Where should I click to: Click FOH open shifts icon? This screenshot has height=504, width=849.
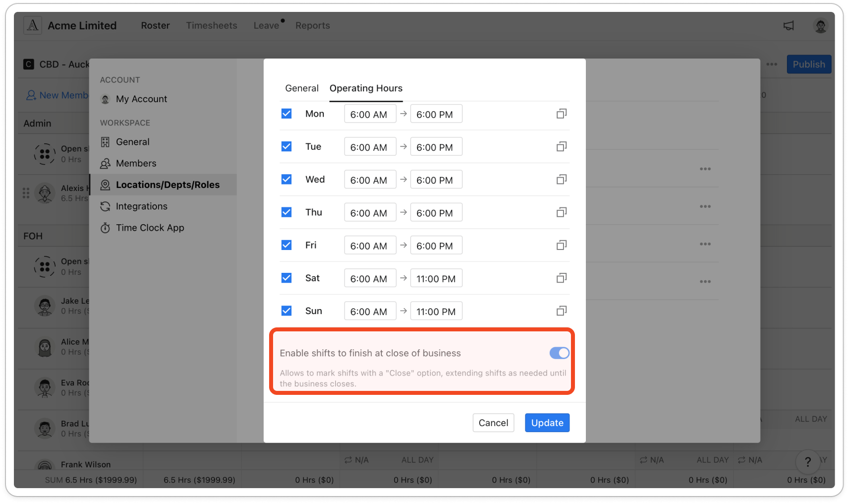point(45,266)
